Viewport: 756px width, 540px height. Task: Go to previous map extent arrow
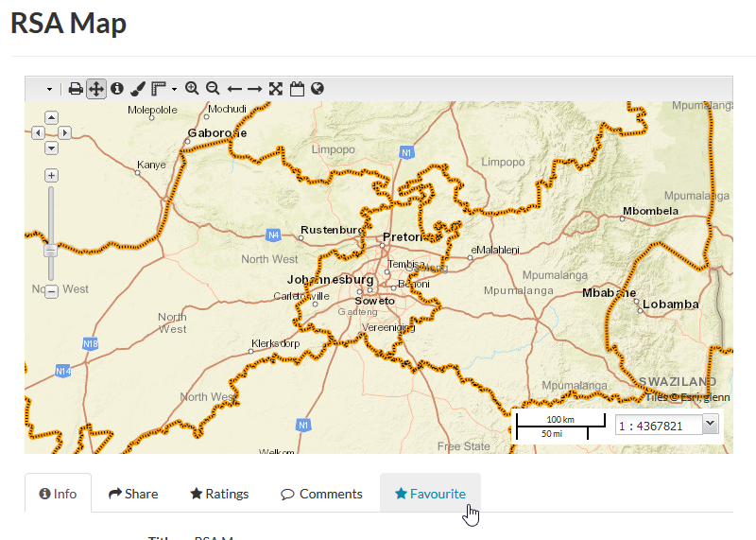(x=234, y=89)
